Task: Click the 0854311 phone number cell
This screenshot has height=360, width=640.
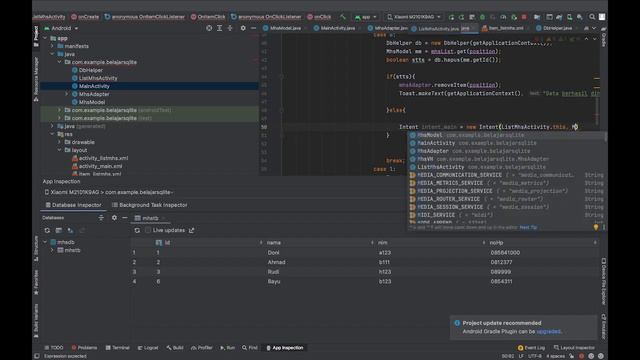Action: [501, 281]
